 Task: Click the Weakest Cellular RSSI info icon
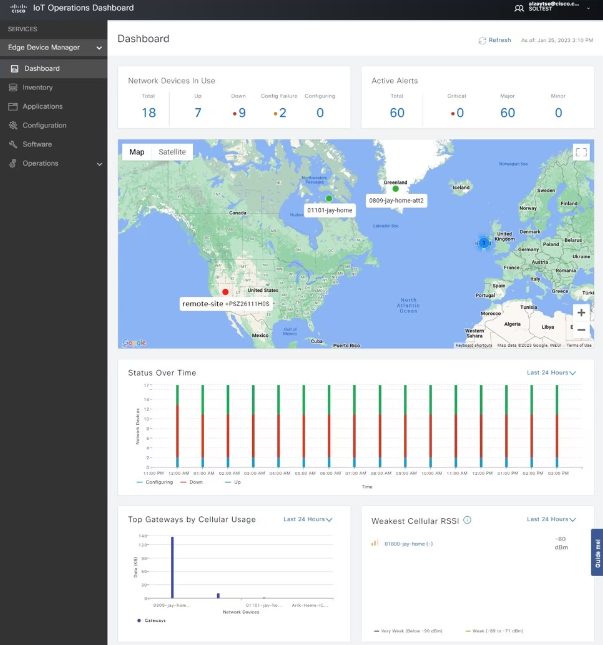pyautogui.click(x=467, y=520)
